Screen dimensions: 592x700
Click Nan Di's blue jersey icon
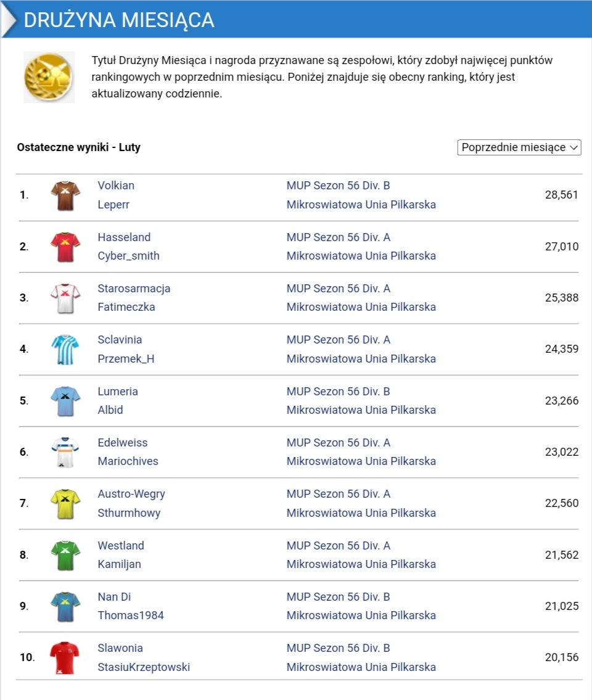(x=65, y=606)
